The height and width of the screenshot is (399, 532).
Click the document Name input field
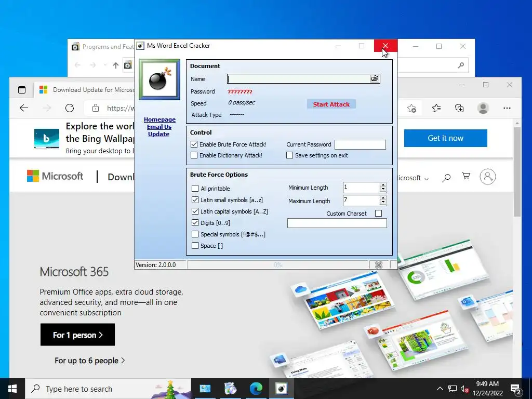coord(299,79)
